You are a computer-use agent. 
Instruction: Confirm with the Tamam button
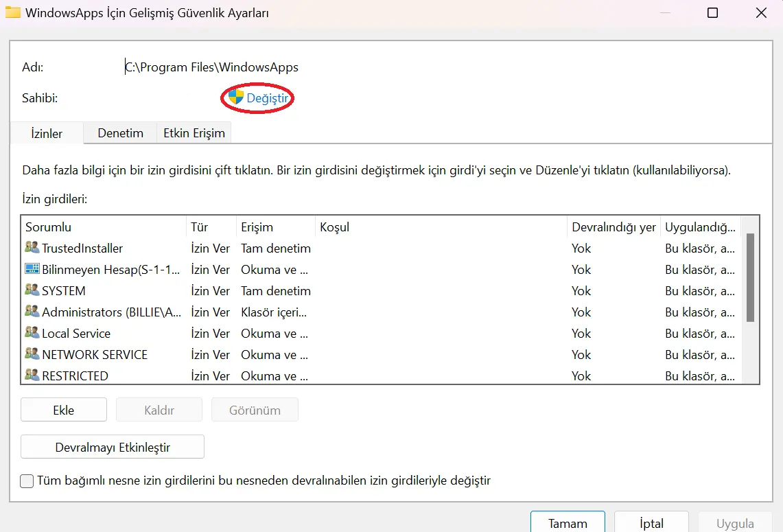point(568,522)
